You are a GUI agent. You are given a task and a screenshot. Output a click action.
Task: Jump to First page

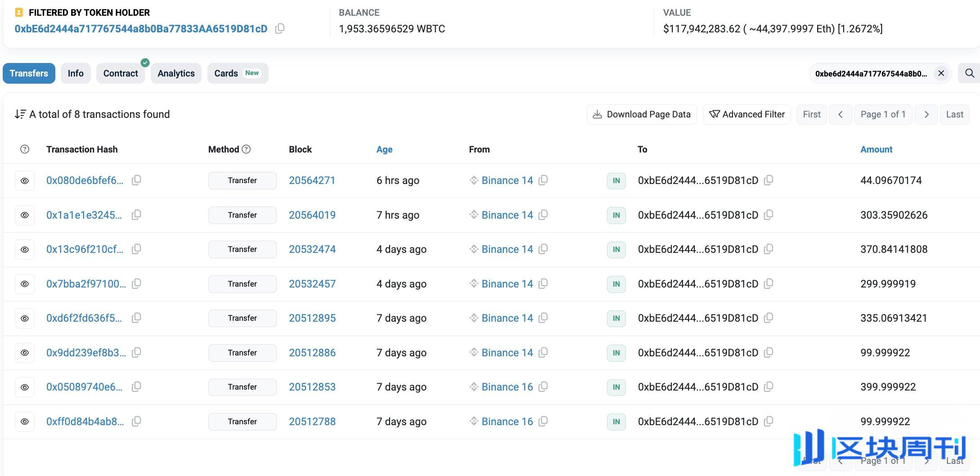812,114
